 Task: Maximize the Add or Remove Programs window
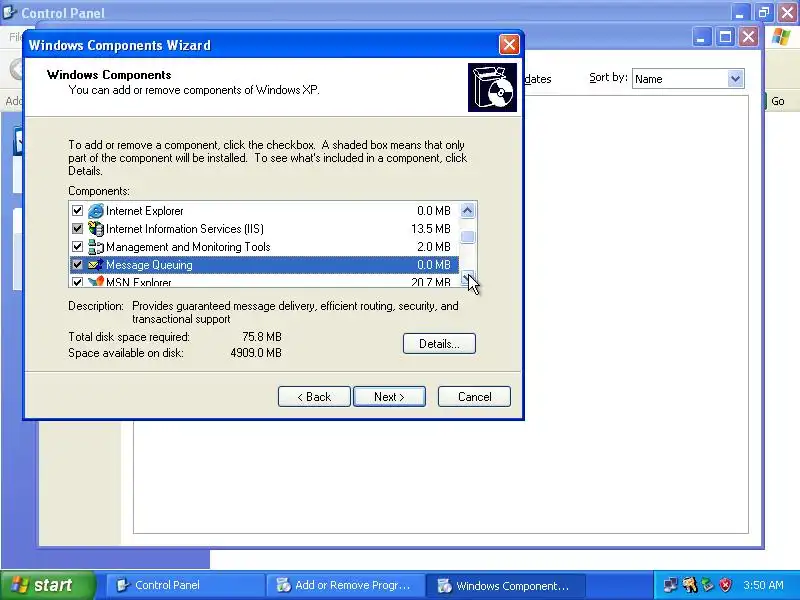[x=725, y=37]
